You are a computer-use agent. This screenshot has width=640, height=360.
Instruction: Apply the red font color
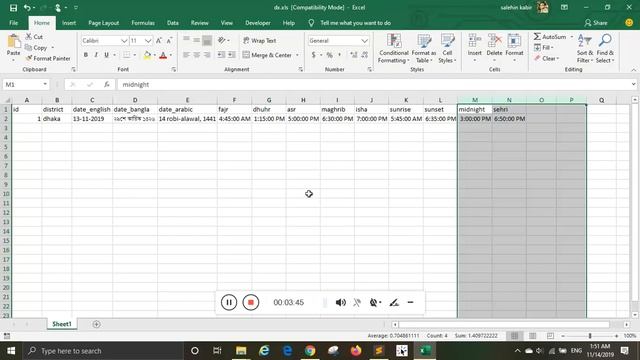(x=163, y=55)
